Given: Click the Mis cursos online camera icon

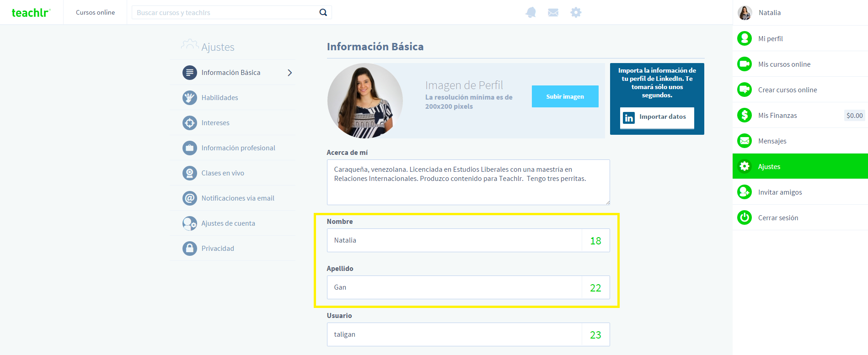Looking at the screenshot, I should [745, 64].
